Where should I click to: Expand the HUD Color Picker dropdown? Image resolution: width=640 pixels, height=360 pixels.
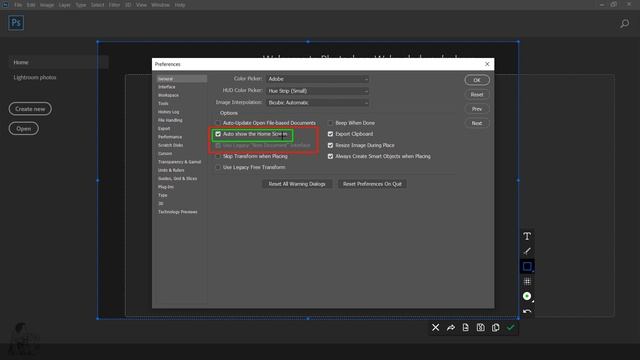[318, 91]
